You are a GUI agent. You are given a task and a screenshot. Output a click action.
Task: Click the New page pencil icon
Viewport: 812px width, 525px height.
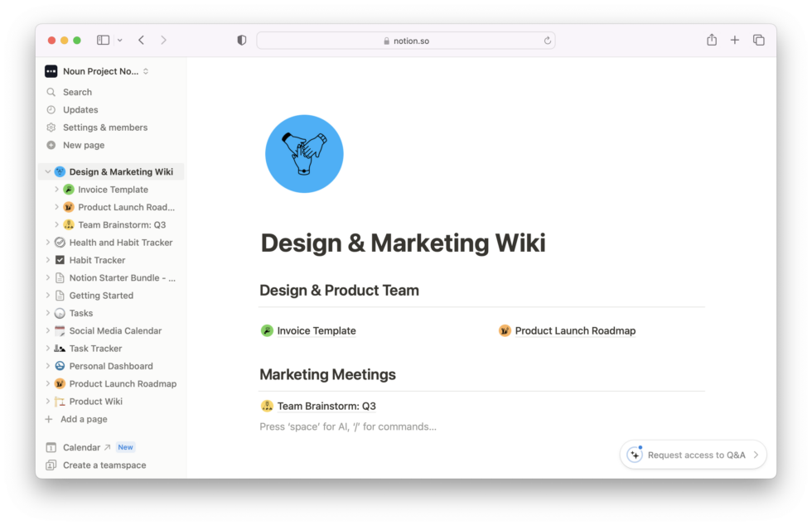(51, 145)
